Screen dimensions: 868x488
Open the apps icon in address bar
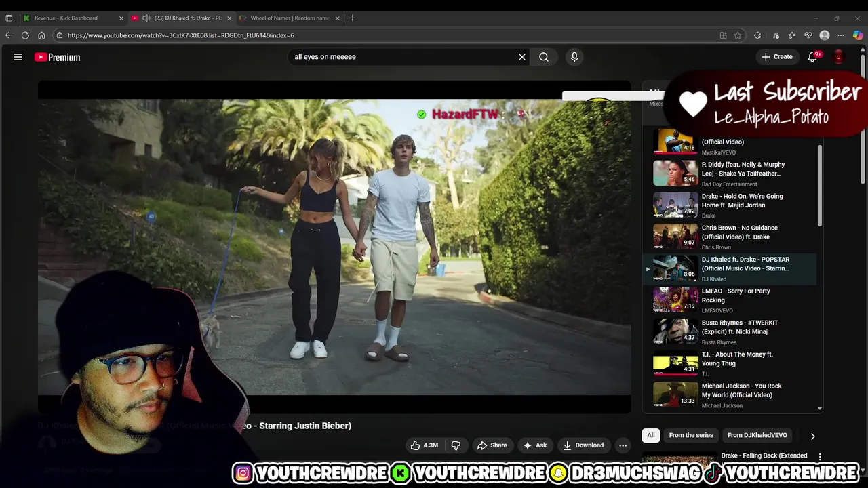pyautogui.click(x=723, y=35)
